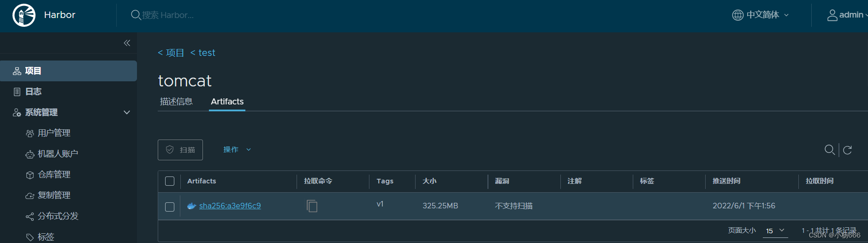Screen dimensions: 868x243
Task: Click the 大小 column header
Action: [429, 181]
